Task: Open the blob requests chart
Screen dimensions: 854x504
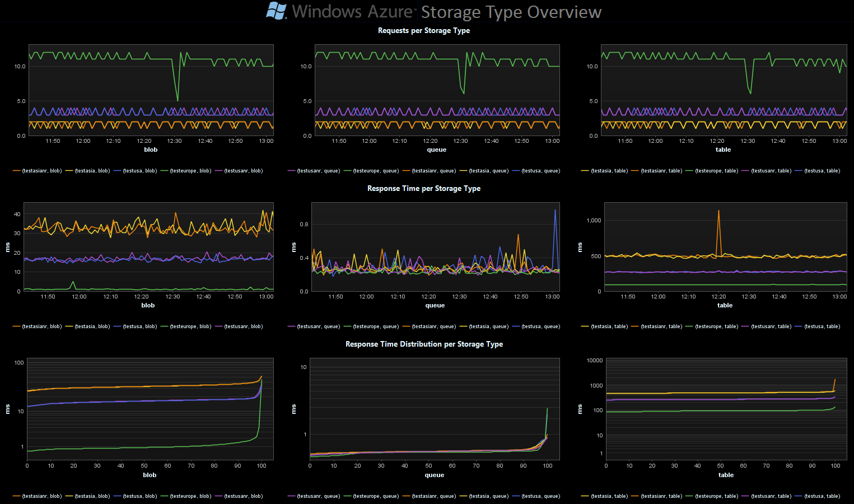Action: (x=151, y=90)
